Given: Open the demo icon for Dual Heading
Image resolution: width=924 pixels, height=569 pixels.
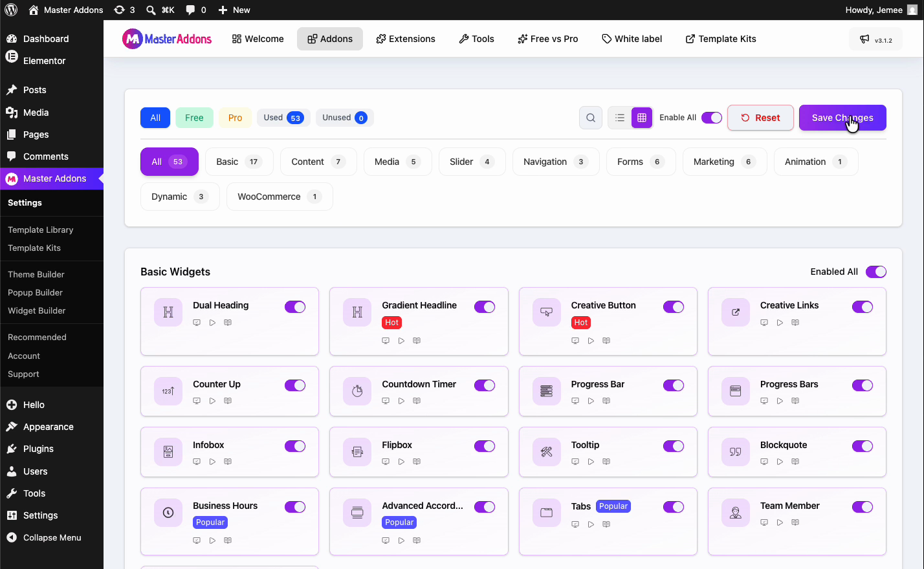Looking at the screenshot, I should coord(197,323).
